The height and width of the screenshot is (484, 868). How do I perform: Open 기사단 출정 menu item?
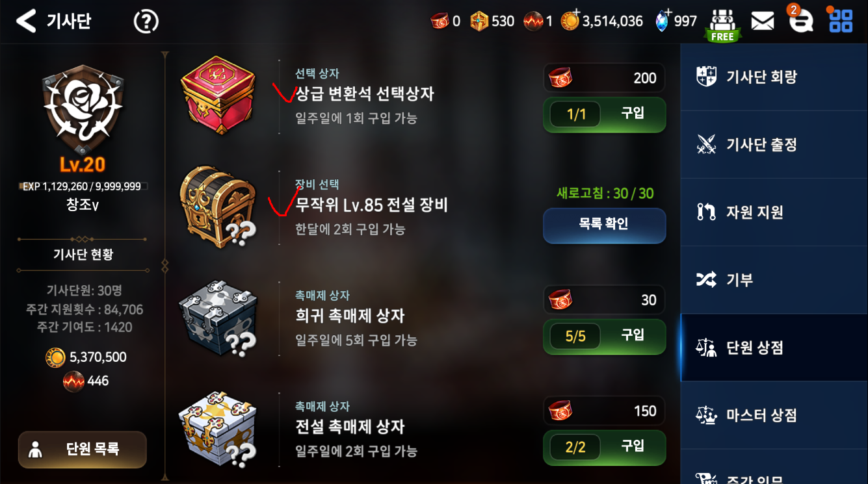774,144
